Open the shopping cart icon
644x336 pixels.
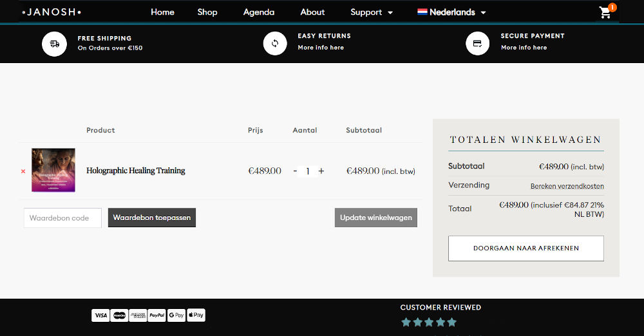(x=605, y=12)
